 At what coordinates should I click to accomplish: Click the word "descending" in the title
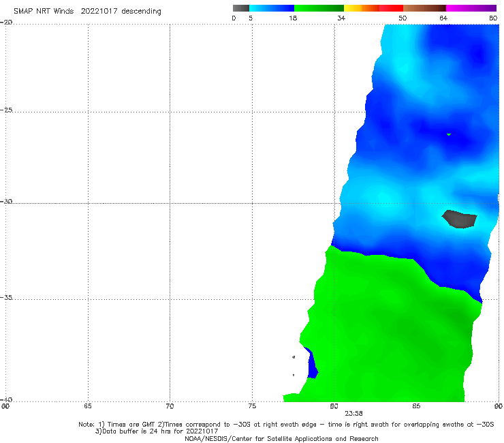point(141,12)
